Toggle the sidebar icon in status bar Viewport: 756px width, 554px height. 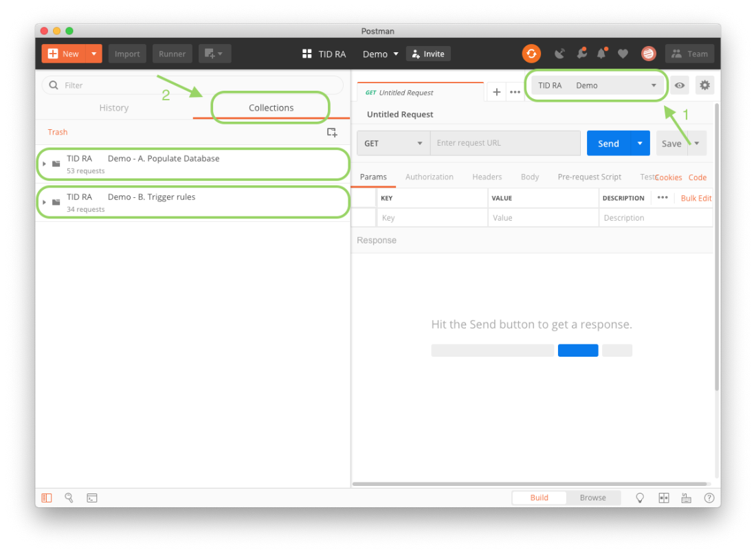47,498
